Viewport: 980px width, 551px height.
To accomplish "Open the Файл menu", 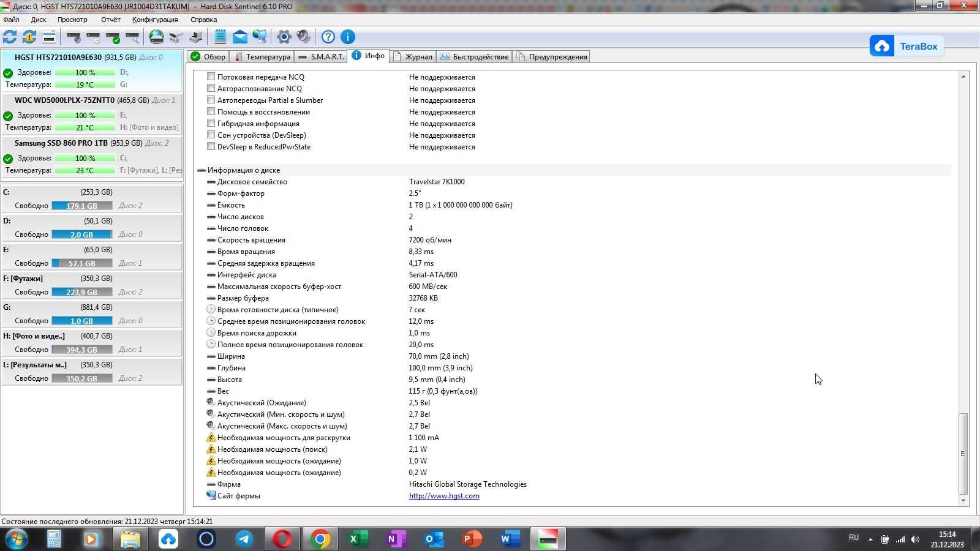I will 11,20.
